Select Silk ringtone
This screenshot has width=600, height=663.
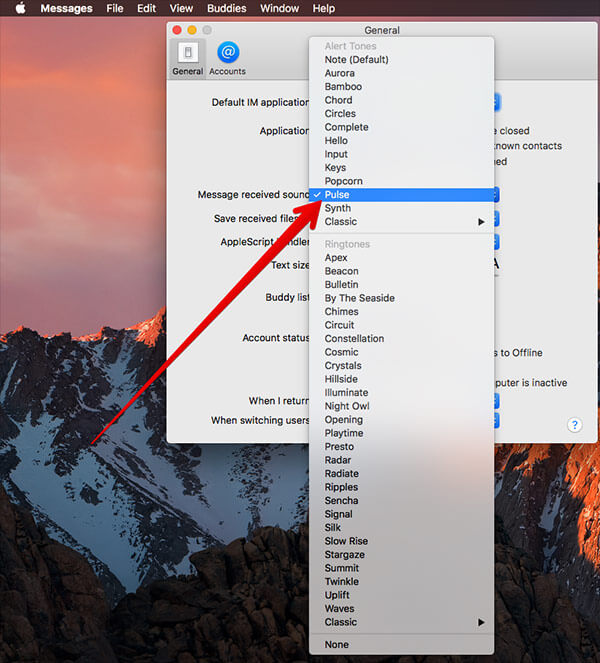click(x=401, y=528)
